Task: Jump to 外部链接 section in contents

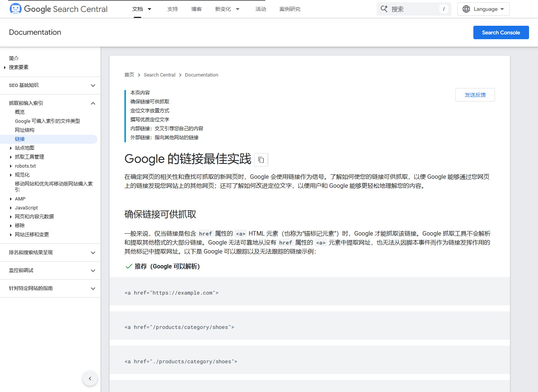Action: coord(164,137)
